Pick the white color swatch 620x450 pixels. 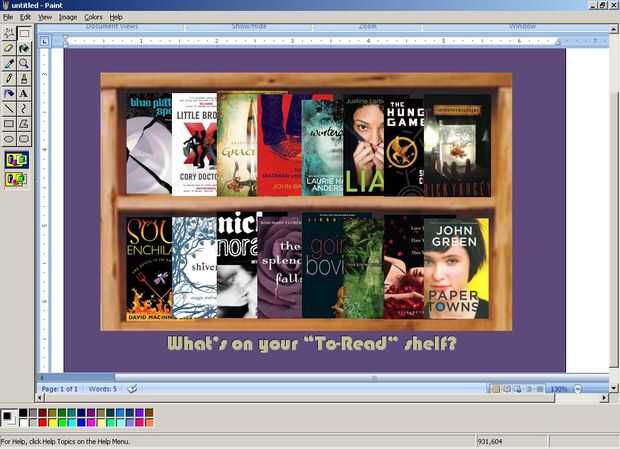pyautogui.click(x=23, y=422)
